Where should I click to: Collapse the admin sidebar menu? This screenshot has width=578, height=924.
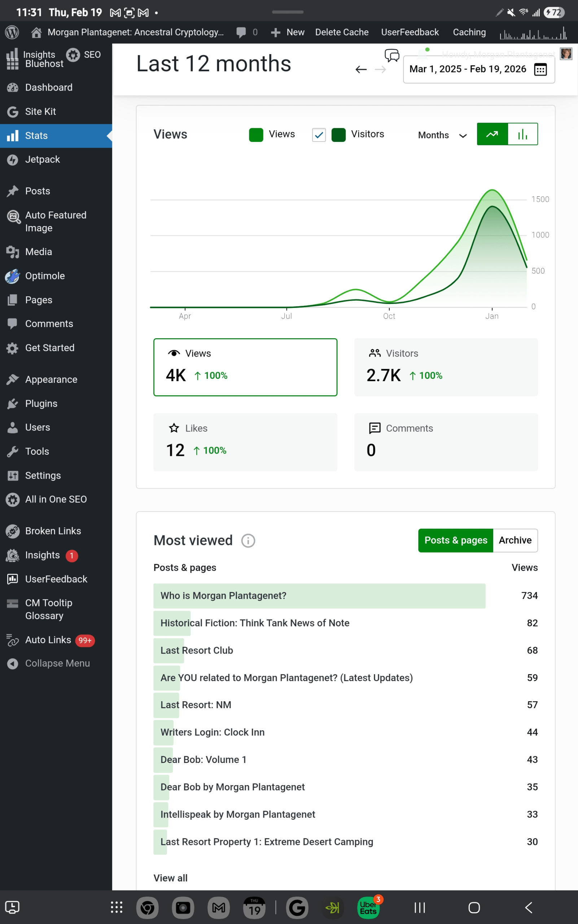(x=57, y=663)
